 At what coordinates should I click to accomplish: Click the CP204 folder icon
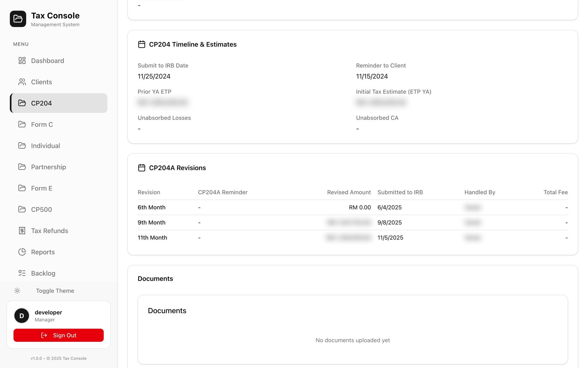[x=22, y=103]
